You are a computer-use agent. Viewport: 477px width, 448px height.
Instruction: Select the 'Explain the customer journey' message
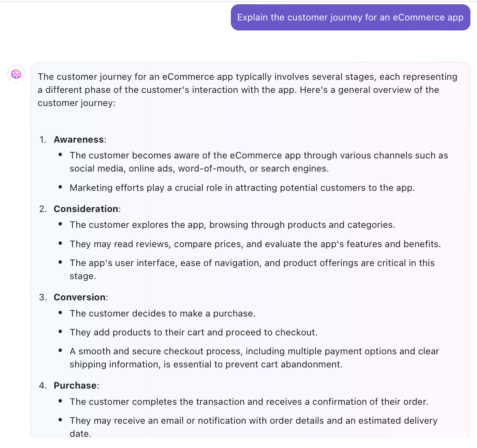(x=350, y=17)
